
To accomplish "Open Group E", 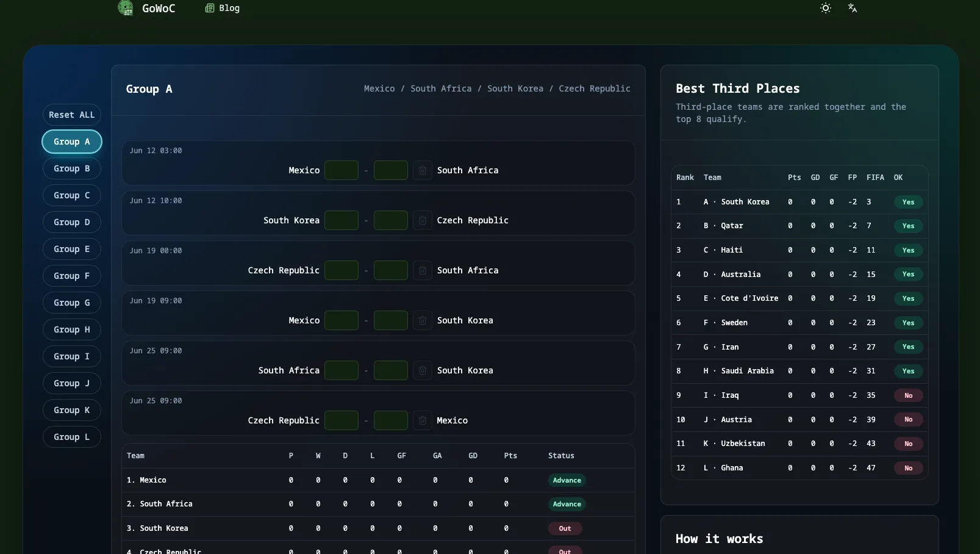I will point(72,249).
